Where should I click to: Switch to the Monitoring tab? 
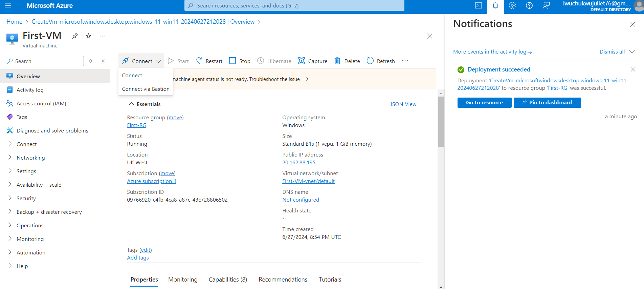[x=183, y=280]
